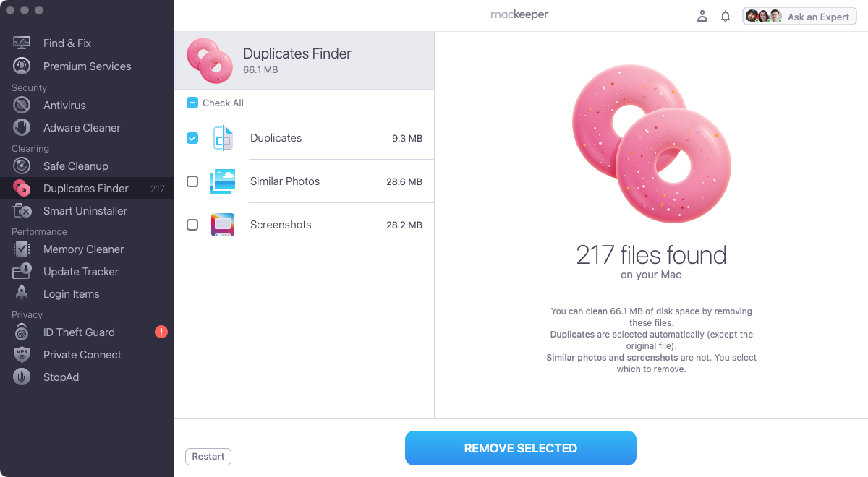The width and height of the screenshot is (868, 477).
Task: Toggle the Check All checkbox
Action: [x=192, y=103]
